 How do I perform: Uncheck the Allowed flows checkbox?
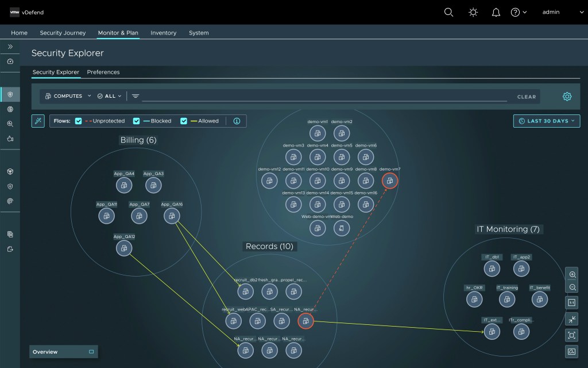pos(184,121)
